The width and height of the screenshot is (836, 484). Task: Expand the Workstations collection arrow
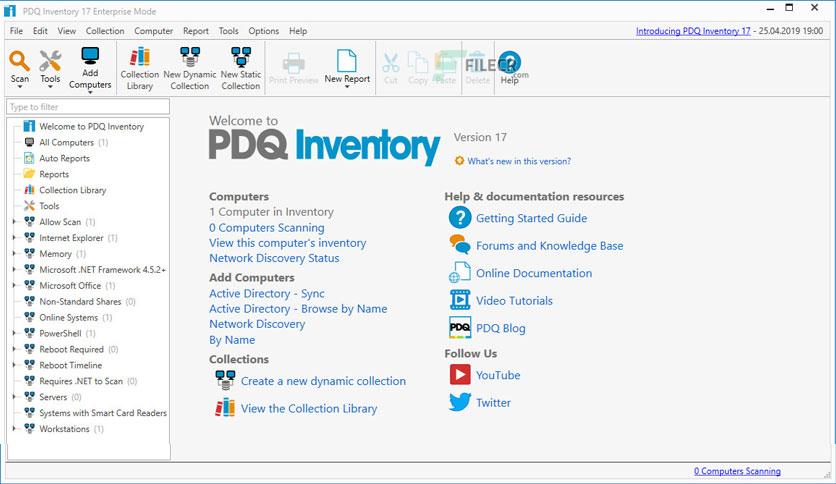(14, 429)
